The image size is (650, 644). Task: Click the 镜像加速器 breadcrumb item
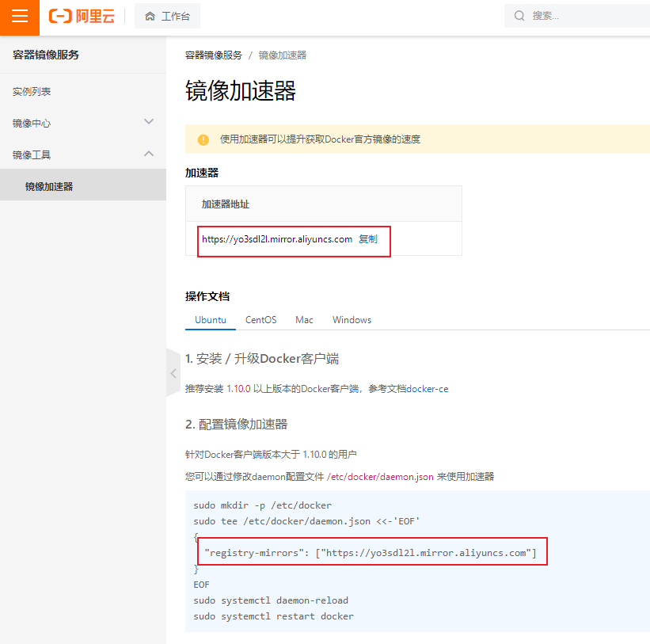[283, 55]
